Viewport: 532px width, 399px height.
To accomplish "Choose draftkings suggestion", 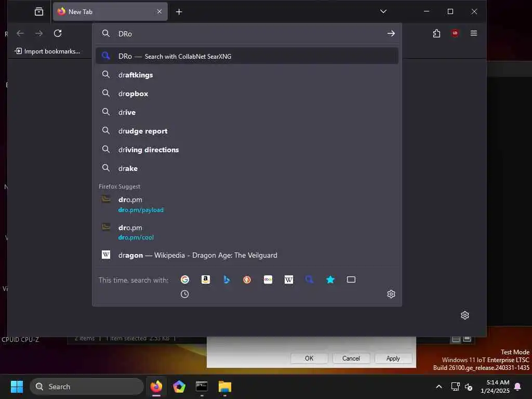I will tap(247, 75).
